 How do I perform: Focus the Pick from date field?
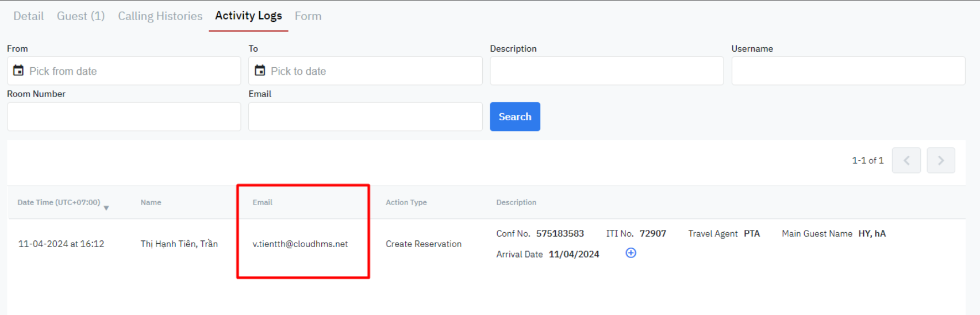(132, 71)
